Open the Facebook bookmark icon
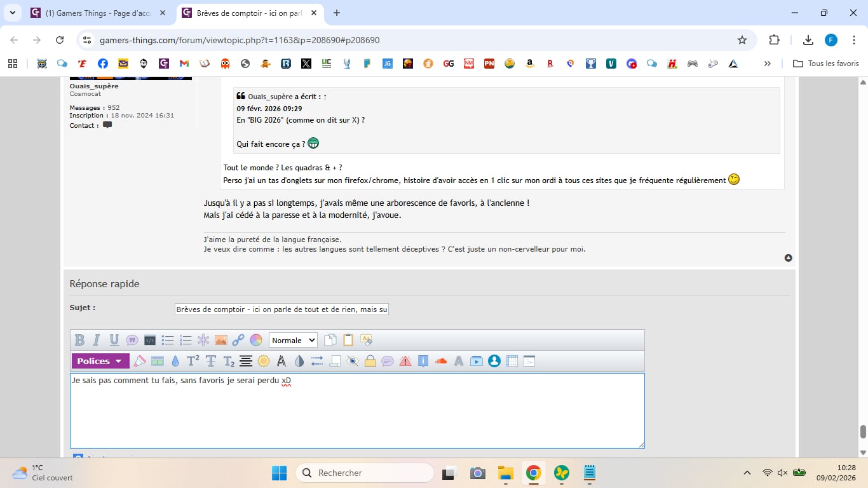This screenshot has height=488, width=868. pos(103,64)
